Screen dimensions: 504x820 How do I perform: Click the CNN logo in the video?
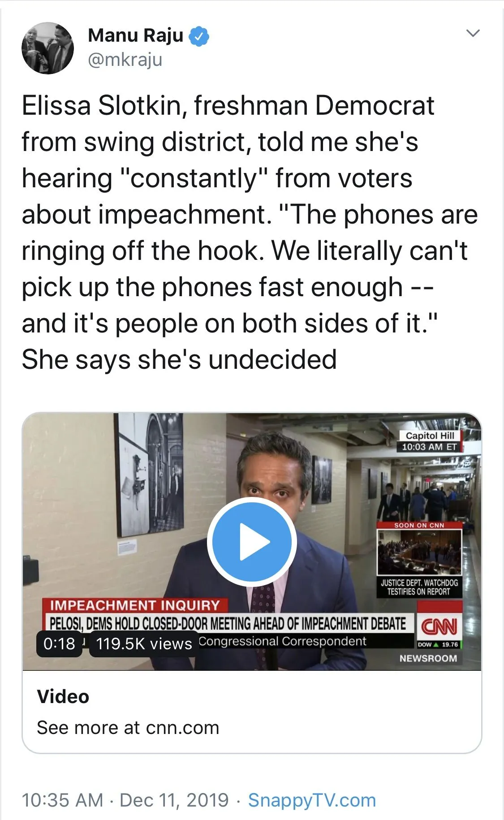[x=439, y=626]
